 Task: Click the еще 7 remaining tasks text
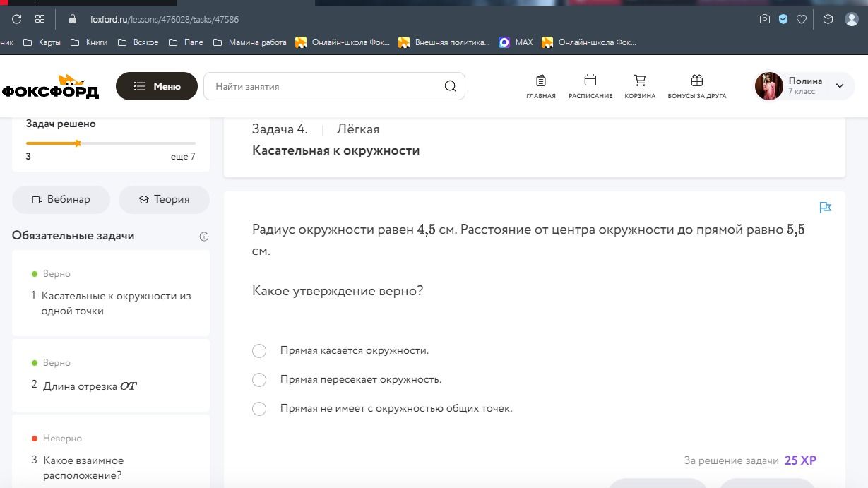click(183, 157)
